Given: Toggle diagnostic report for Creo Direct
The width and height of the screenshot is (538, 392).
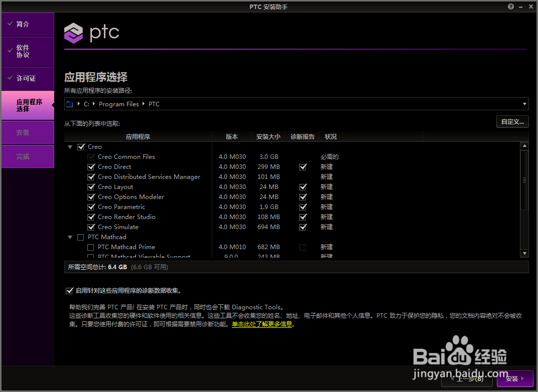Looking at the screenshot, I should pos(303,167).
